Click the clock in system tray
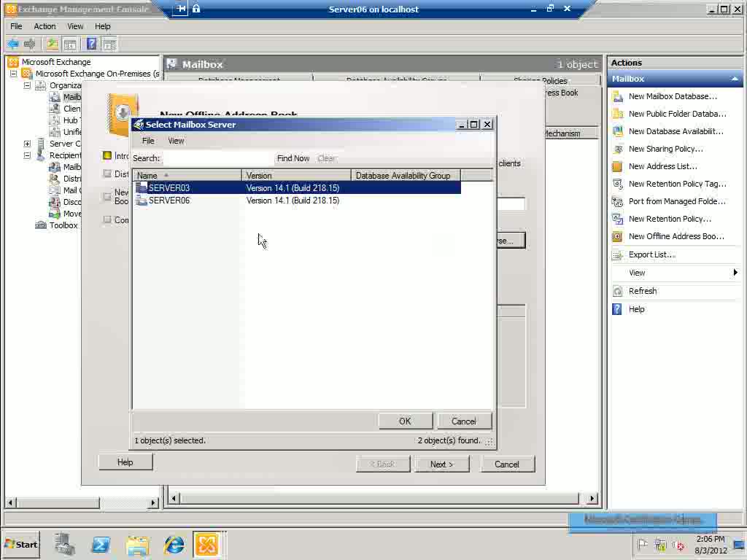Screen dimensions: 747x560 click(x=711, y=545)
